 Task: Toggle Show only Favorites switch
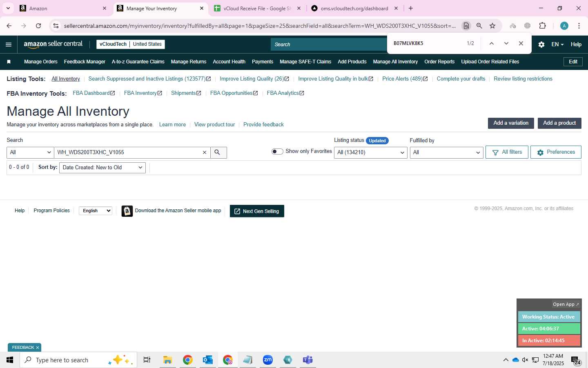click(x=277, y=152)
